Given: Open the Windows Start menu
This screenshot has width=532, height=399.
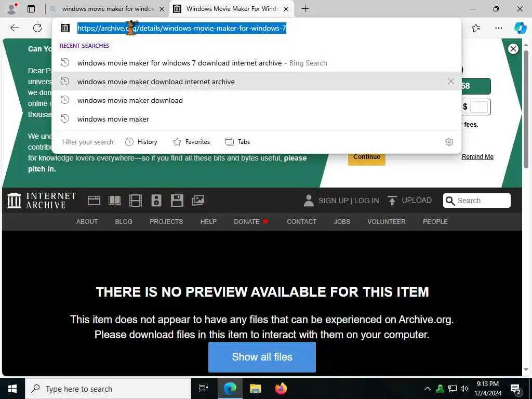Looking at the screenshot, I should 12,389.
